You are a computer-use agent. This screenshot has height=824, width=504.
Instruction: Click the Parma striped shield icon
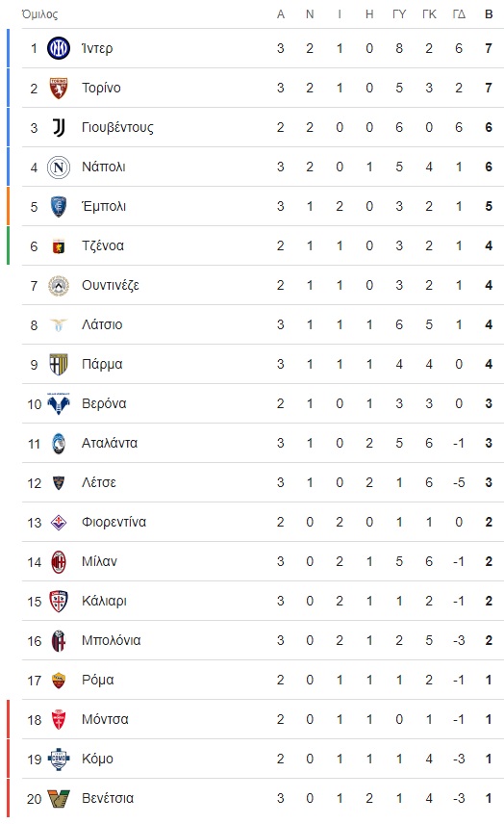(x=59, y=364)
